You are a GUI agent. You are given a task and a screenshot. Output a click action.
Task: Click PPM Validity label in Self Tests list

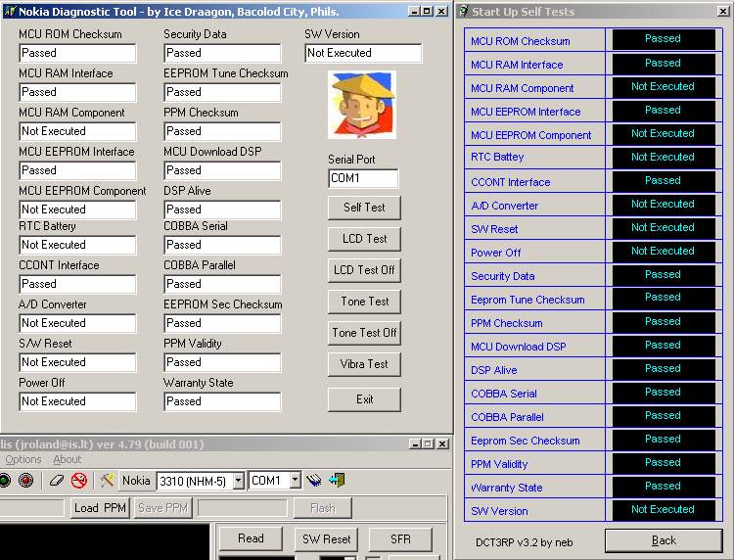(x=499, y=464)
